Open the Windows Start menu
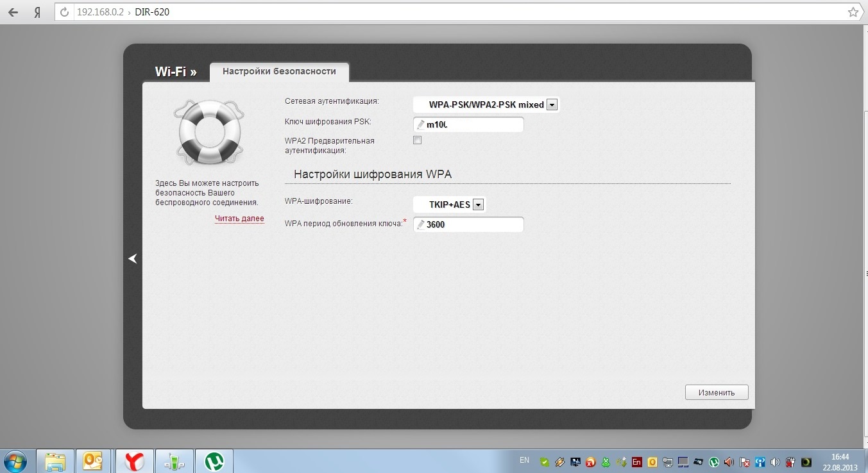The height and width of the screenshot is (473, 868). [x=15, y=461]
